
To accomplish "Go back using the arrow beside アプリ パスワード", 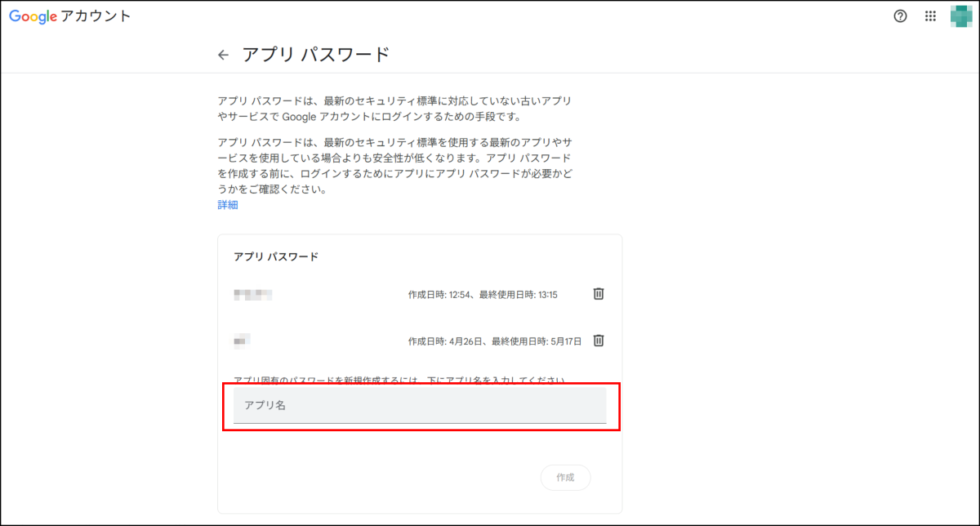I will [223, 55].
